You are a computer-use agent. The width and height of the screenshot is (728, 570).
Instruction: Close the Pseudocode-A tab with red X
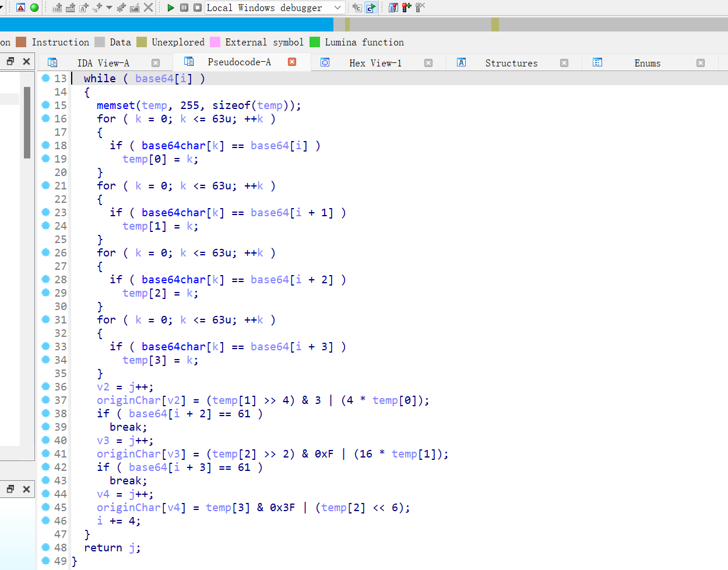(x=292, y=62)
